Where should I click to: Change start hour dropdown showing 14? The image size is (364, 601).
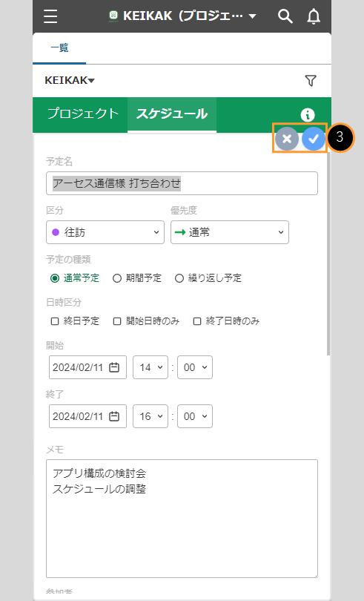(150, 367)
